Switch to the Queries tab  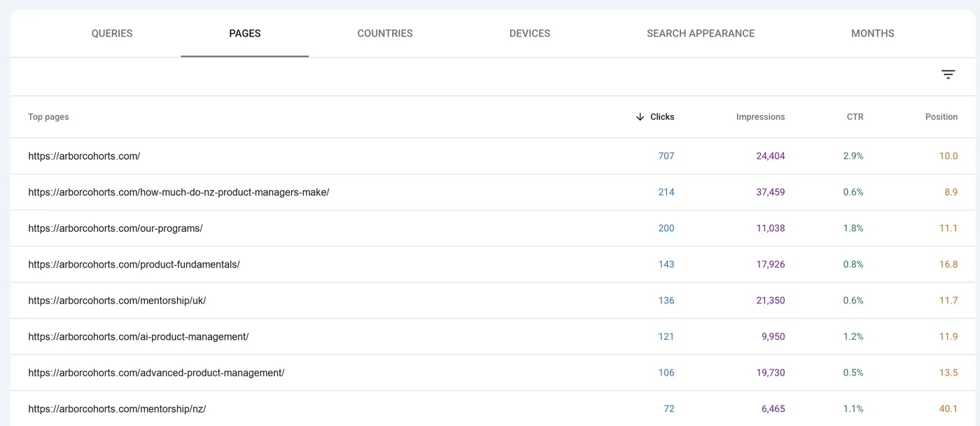112,33
